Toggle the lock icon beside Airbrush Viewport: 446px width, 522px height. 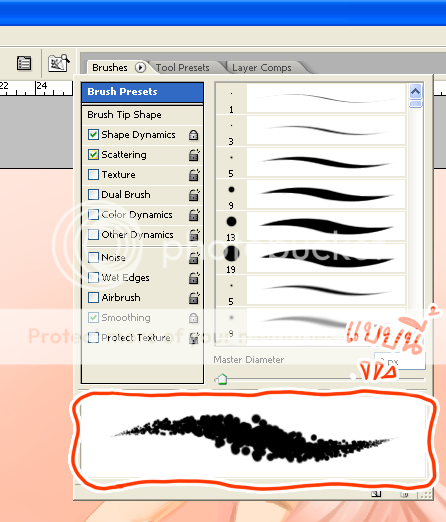(x=194, y=298)
